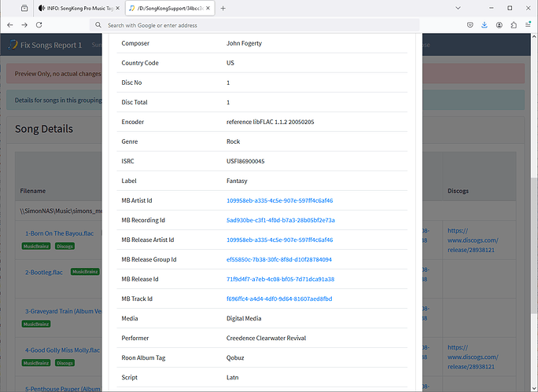Click the Discogs badge under Good Golly Miss Molly
Screen dimensions: 538x392
(x=64, y=363)
